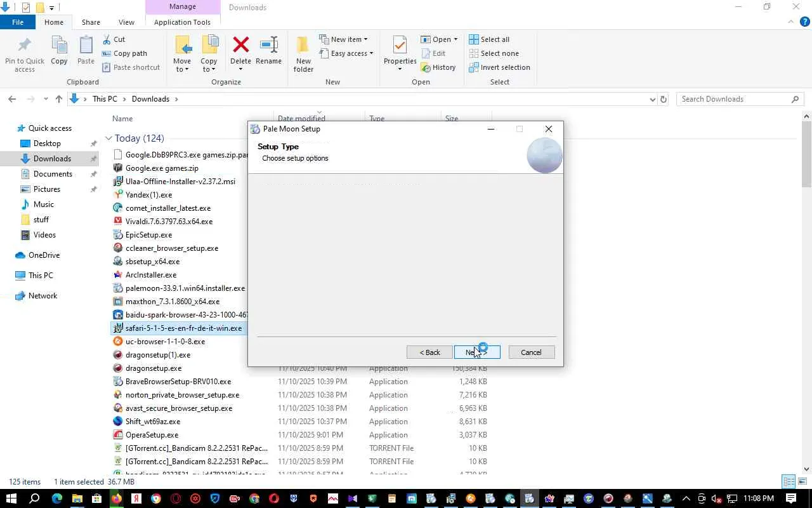Click Next in Pale Moon Setup
This screenshot has width=812, height=508.
coord(477,352)
